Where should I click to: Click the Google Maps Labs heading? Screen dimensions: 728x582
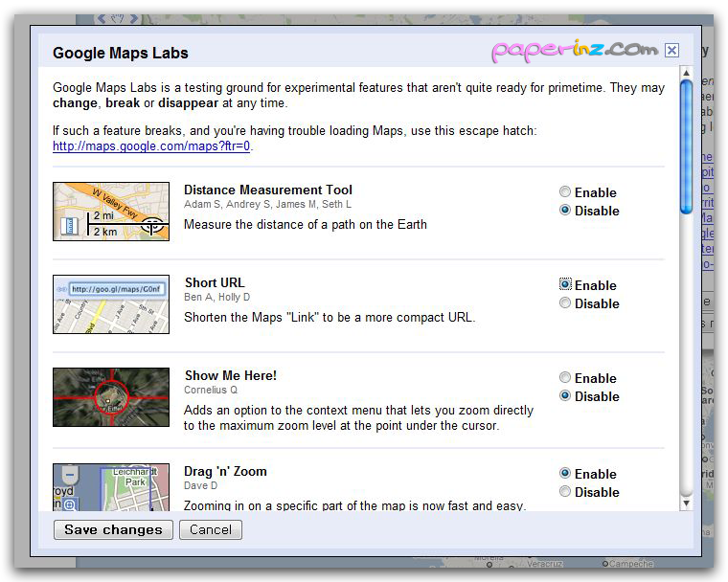coord(121,53)
